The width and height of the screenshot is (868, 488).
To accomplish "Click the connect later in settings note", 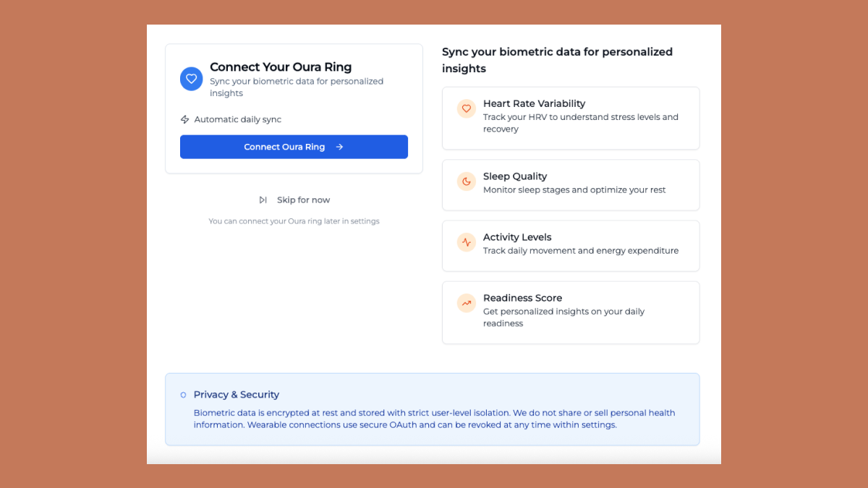I will click(x=294, y=221).
